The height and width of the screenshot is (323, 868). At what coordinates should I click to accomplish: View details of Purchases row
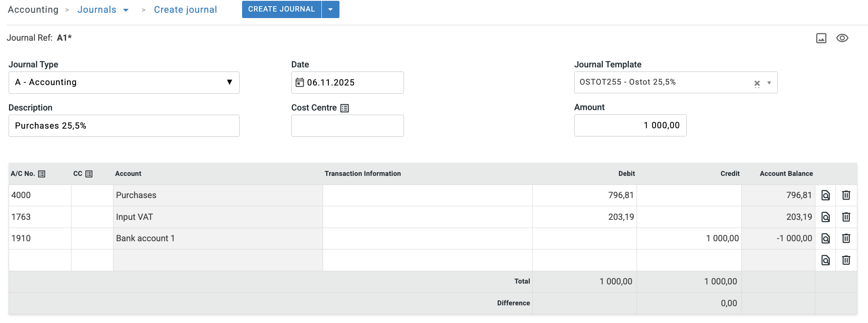(825, 195)
